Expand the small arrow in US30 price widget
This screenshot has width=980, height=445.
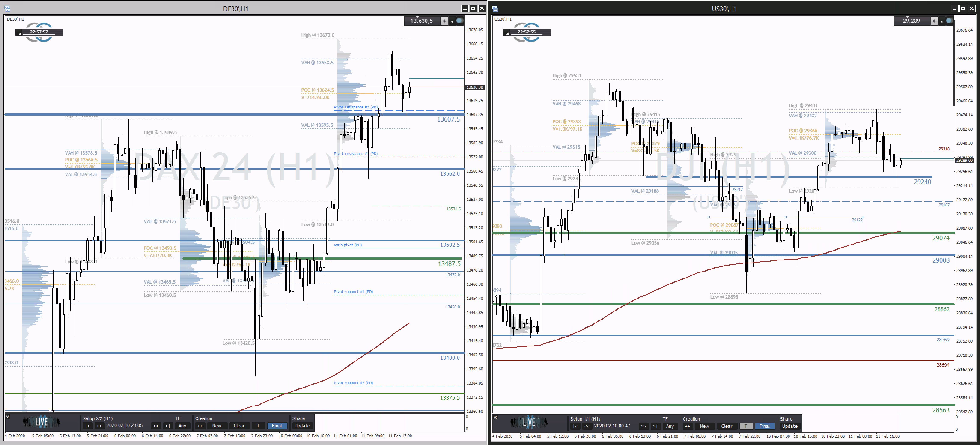coord(942,22)
